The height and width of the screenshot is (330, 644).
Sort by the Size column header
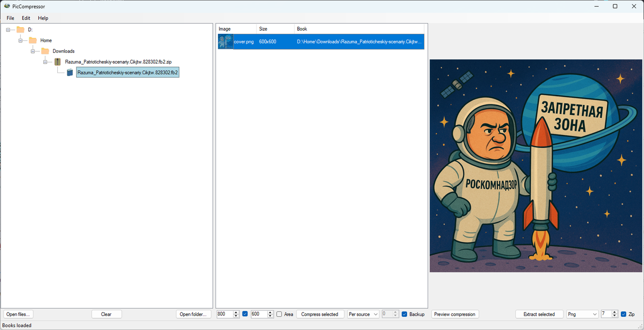point(275,29)
